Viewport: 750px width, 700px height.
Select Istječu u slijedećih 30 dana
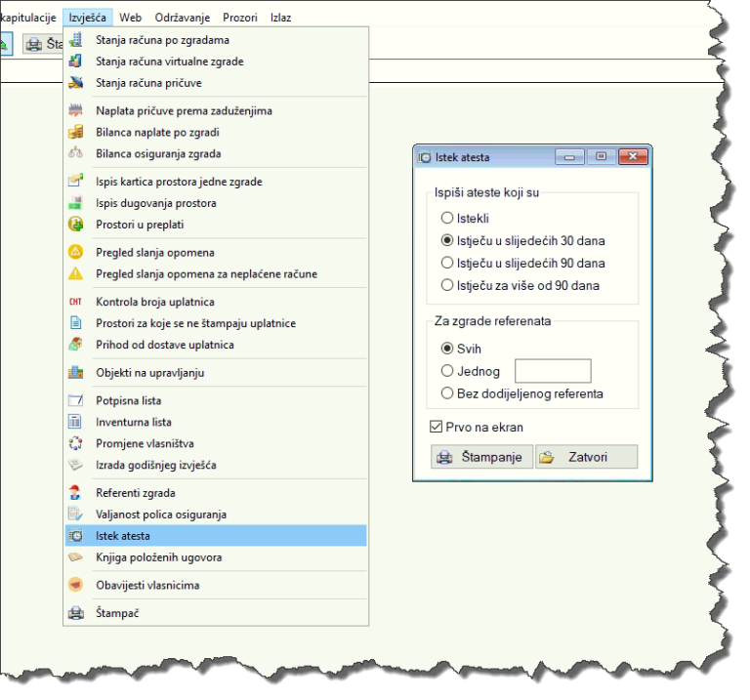(446, 240)
